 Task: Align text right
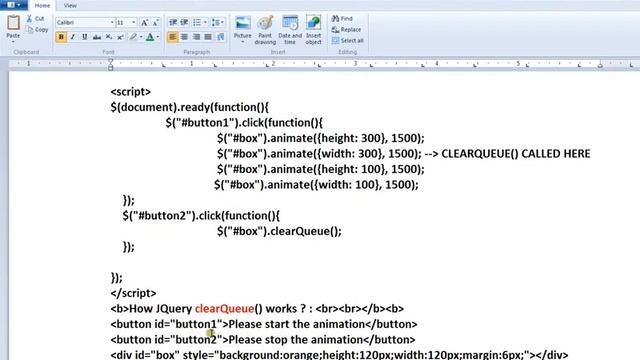point(196,37)
